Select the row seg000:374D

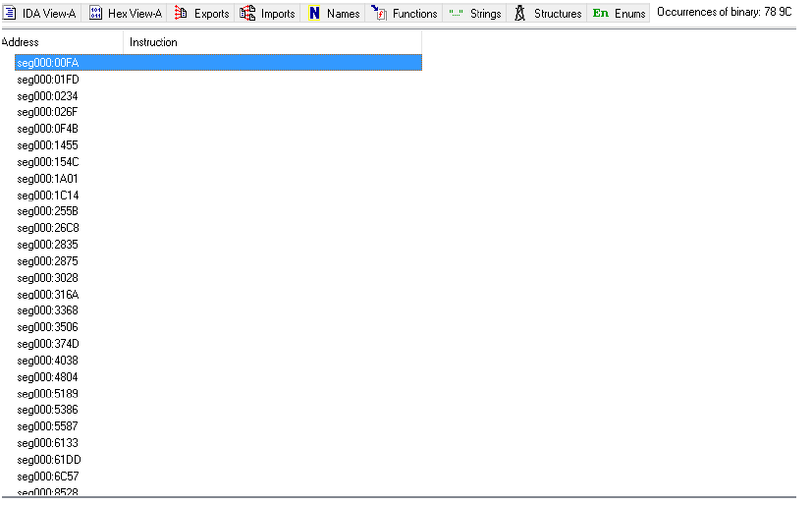pyautogui.click(x=218, y=344)
